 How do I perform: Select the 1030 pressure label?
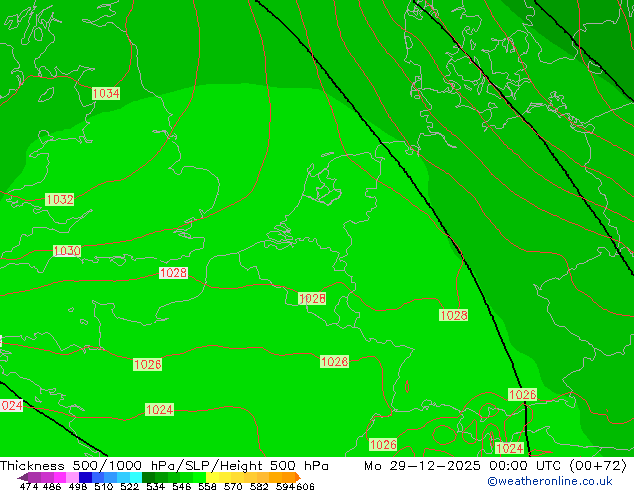[67, 251]
